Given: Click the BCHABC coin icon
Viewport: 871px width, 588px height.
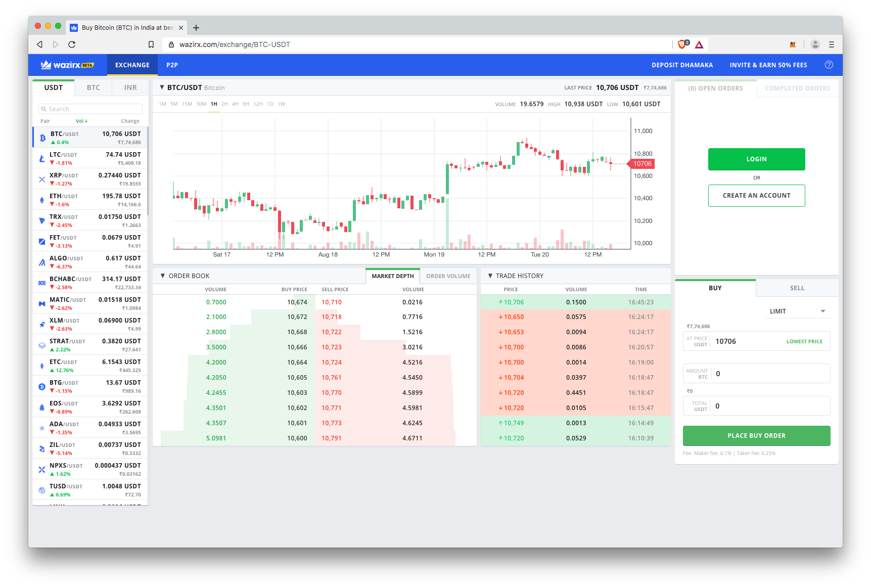Looking at the screenshot, I should click(42, 283).
